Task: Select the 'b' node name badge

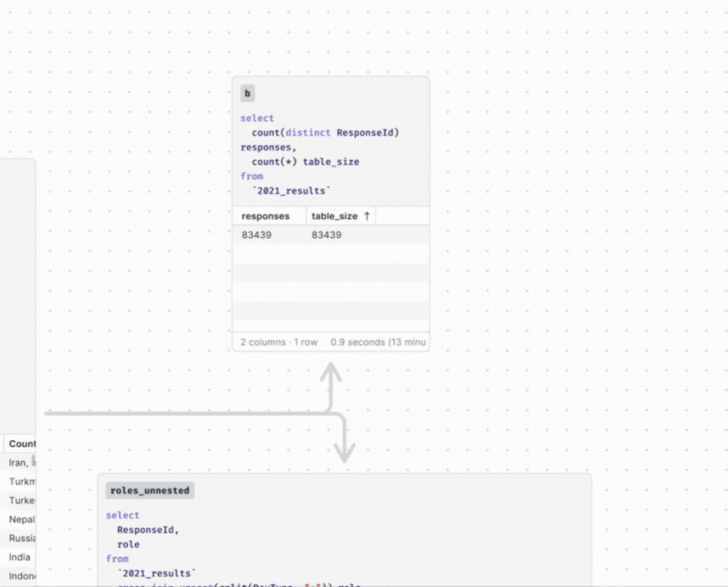Action: (247, 93)
